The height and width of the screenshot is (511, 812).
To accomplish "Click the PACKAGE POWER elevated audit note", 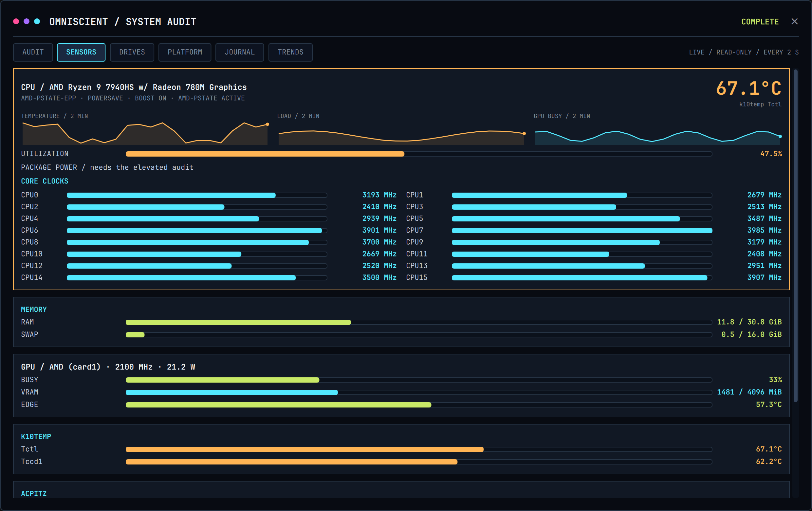I will tap(107, 167).
